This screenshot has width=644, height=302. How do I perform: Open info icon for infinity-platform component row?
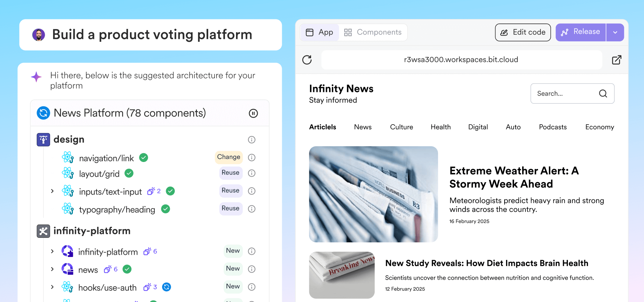(x=252, y=251)
